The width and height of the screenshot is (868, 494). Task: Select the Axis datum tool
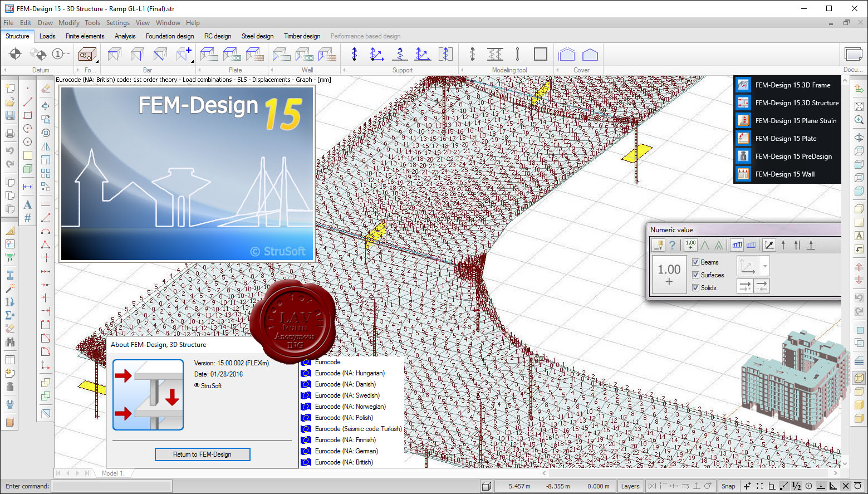tap(16, 54)
